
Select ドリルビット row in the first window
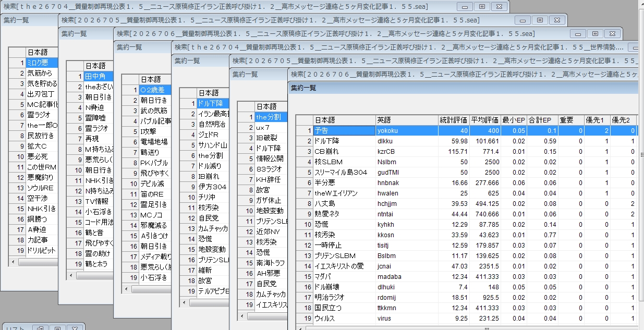[x=42, y=250]
